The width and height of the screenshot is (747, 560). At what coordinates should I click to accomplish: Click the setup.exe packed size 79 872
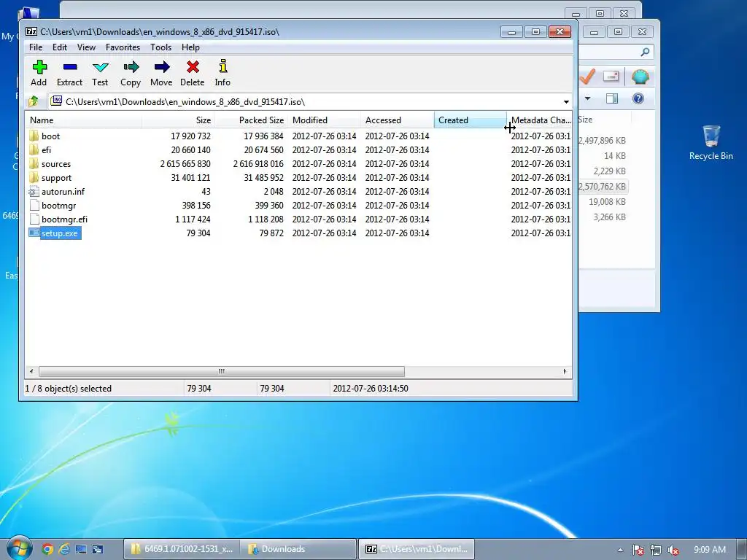(x=271, y=233)
